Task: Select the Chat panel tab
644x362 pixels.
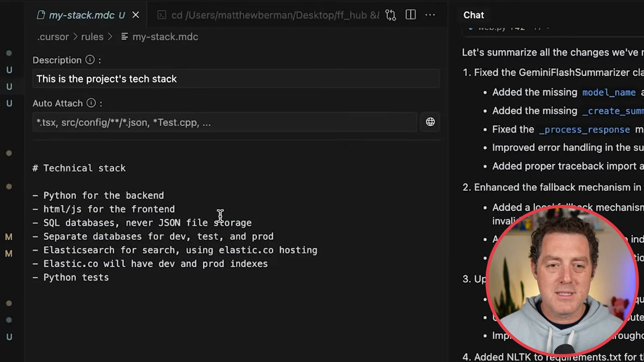Action: click(x=473, y=15)
